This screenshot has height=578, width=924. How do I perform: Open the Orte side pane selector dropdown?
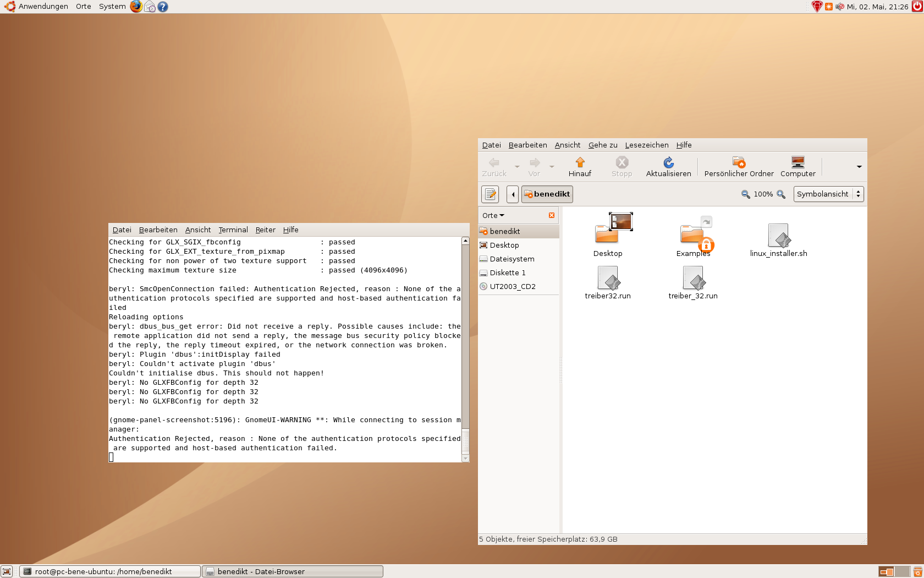[493, 215]
